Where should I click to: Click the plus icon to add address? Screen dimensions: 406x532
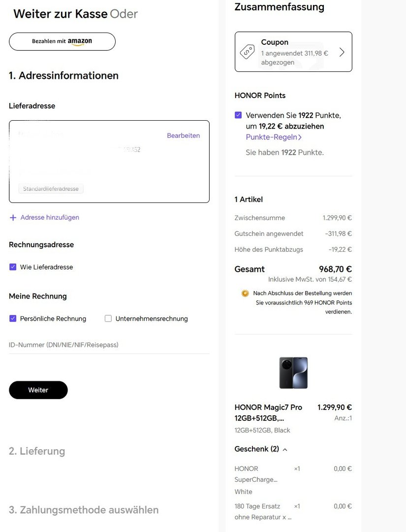[13, 218]
